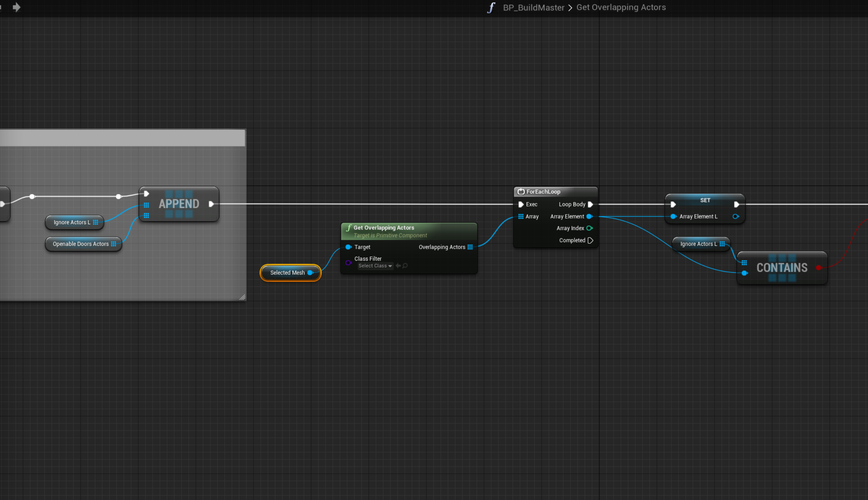This screenshot has width=868, height=500.
Task: Click the use-selected arrow beside Select Class
Action: [x=398, y=266]
